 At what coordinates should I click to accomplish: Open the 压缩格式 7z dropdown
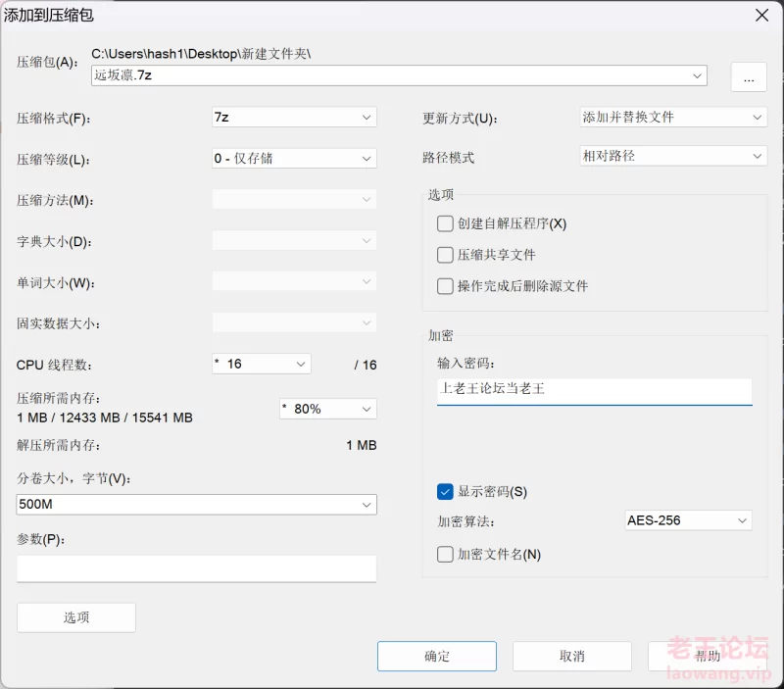tap(294, 118)
